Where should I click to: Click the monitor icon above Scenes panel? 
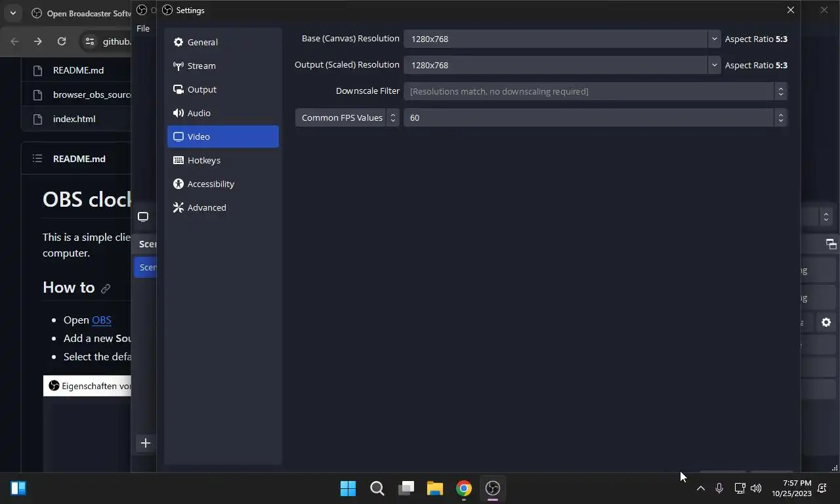[143, 217]
